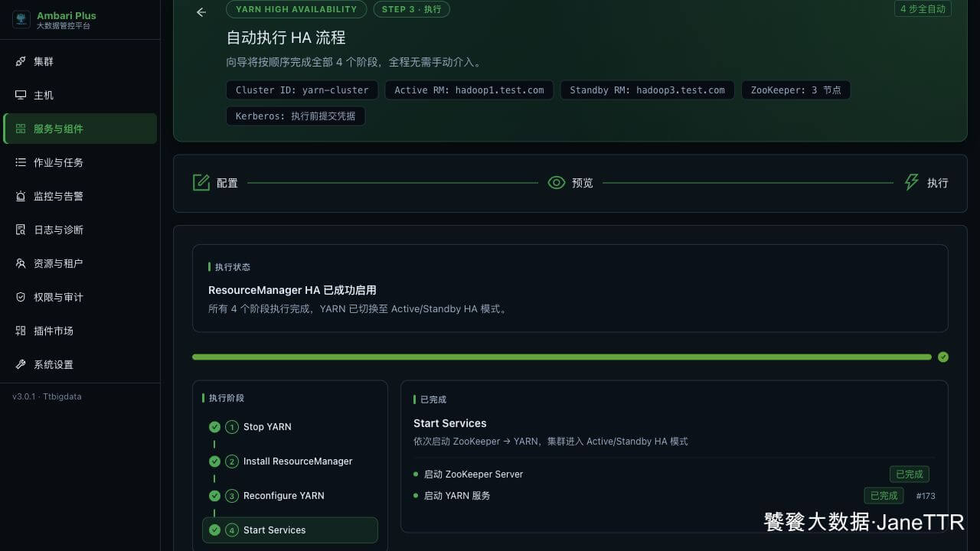980x551 pixels.
Task: Click the log document icon beside 日志与诊断
Action: [x=21, y=230]
